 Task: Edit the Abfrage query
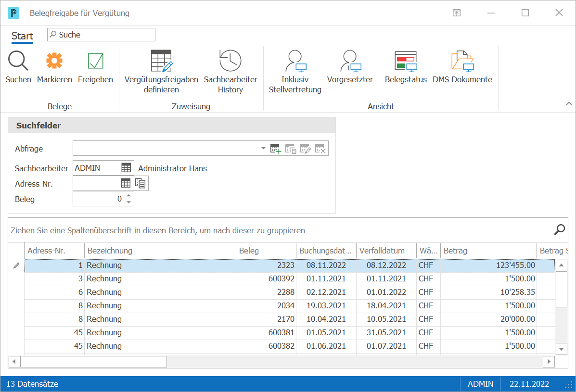[306, 149]
